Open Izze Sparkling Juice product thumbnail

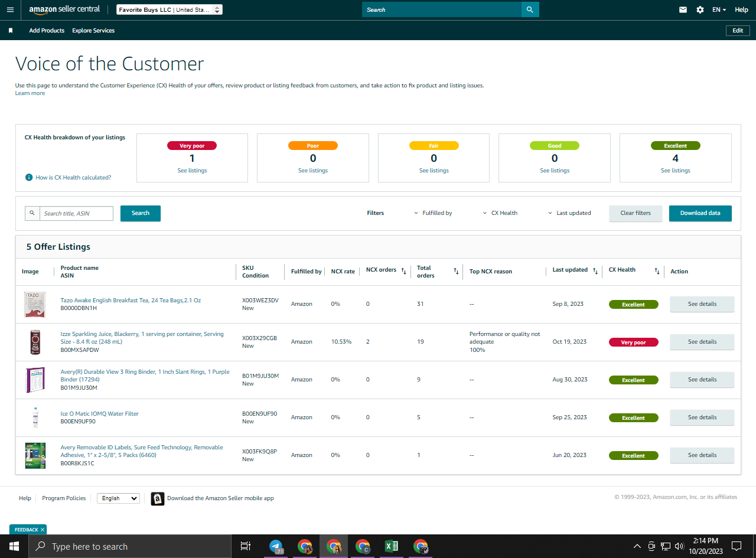click(x=35, y=342)
